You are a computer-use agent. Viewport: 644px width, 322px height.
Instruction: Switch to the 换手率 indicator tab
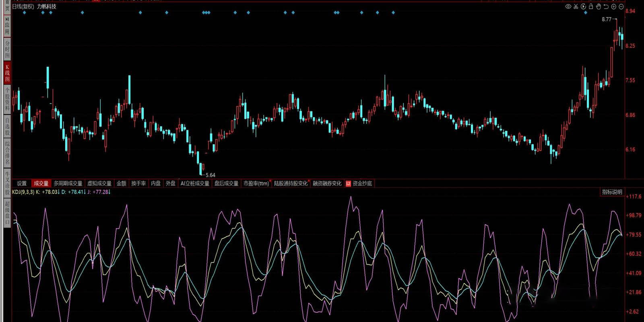[138, 183]
